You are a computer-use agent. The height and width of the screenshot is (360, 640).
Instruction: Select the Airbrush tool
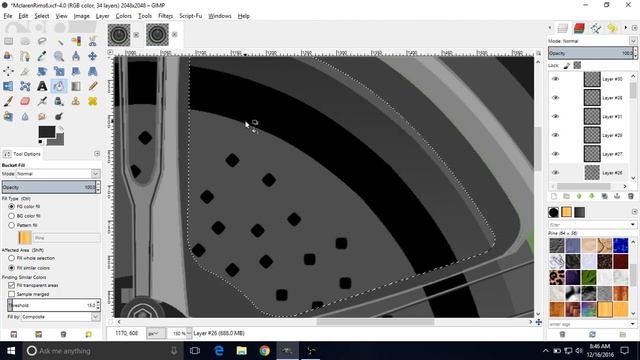point(42,101)
